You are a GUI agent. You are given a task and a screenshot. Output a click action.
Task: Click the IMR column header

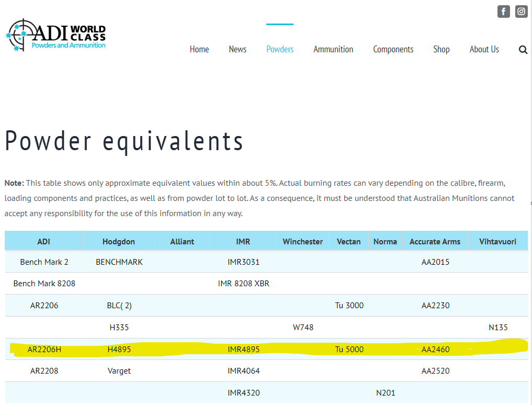243,241
